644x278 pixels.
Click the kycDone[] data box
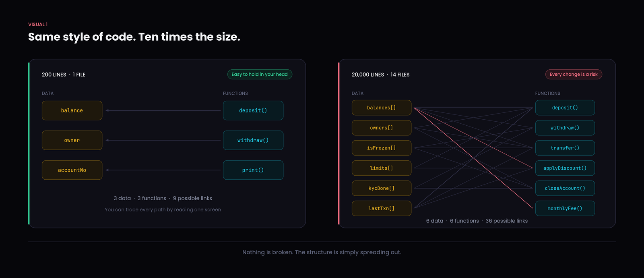(382, 188)
